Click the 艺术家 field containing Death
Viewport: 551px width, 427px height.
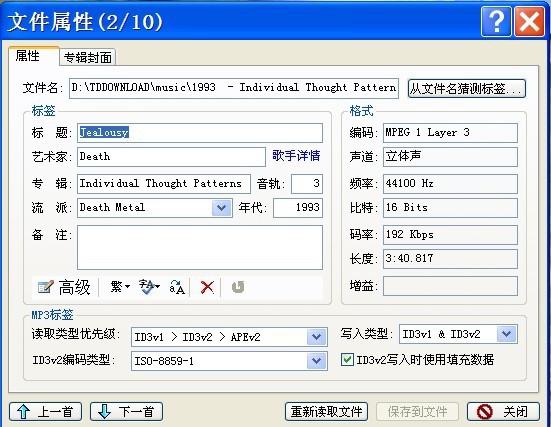click(x=171, y=157)
